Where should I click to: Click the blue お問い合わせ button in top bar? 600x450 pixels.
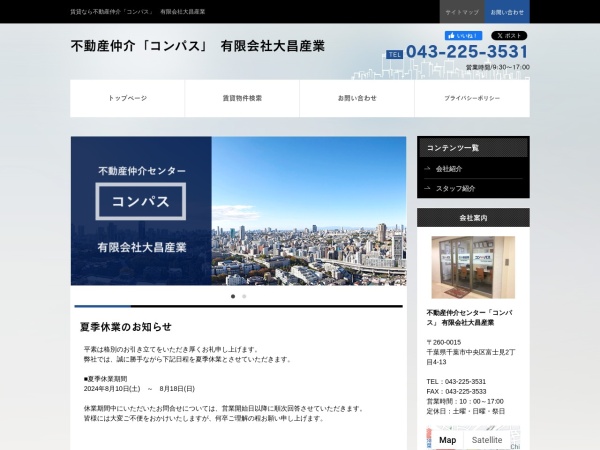point(507,12)
